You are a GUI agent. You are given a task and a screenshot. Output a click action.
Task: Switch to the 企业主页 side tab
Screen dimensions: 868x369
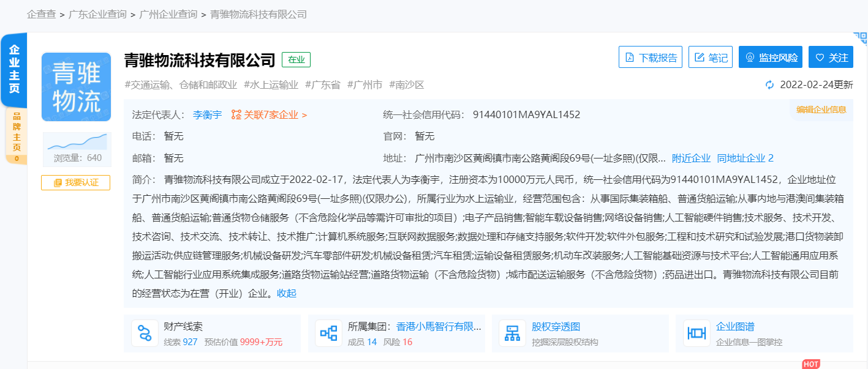click(14, 69)
